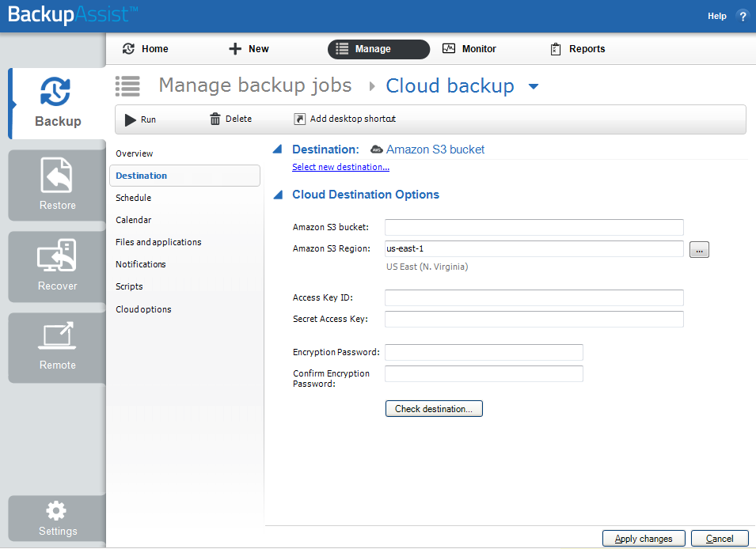Image resolution: width=756 pixels, height=549 pixels.
Task: Open the Restore sidebar section
Action: (57, 185)
